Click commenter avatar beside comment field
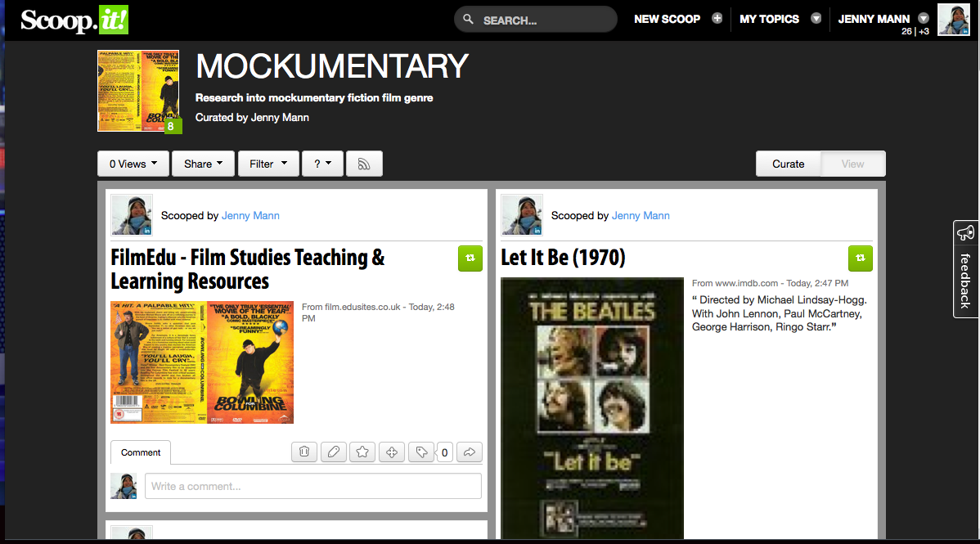The height and width of the screenshot is (544, 980). pos(124,486)
